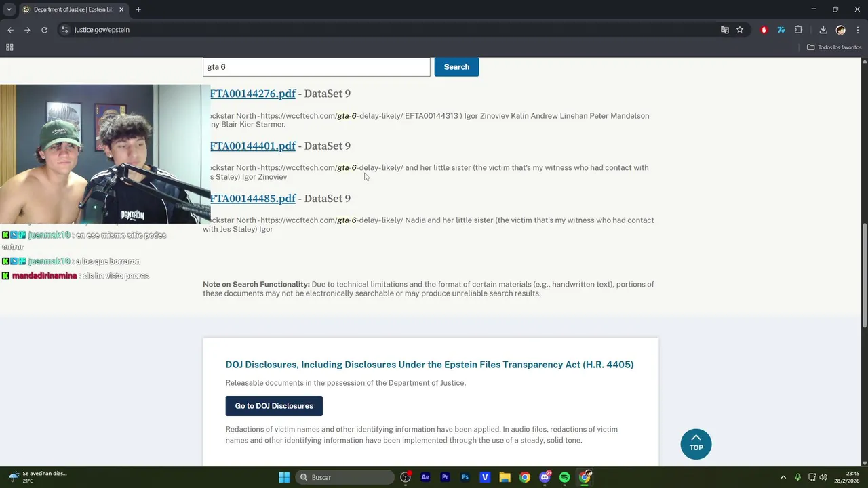868x488 pixels.
Task: Open the EFTA00144401.pdf link
Action: pyautogui.click(x=253, y=146)
